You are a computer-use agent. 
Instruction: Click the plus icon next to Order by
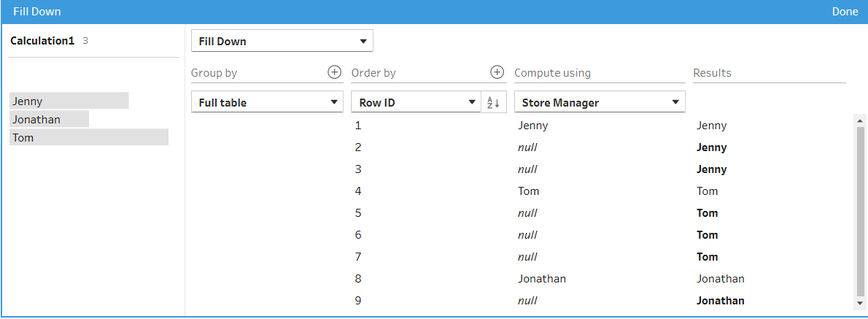[497, 72]
